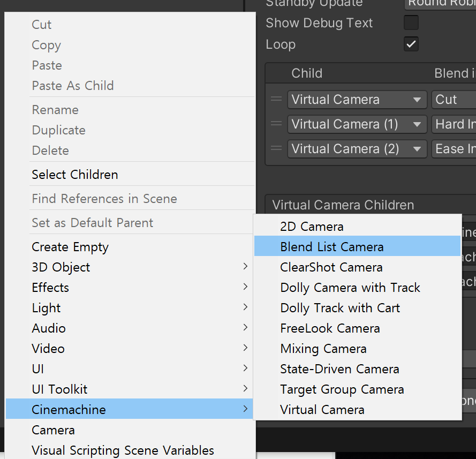Screen dimensions: 476x459
Task: Add a State-Driven Camera
Action: click(339, 369)
